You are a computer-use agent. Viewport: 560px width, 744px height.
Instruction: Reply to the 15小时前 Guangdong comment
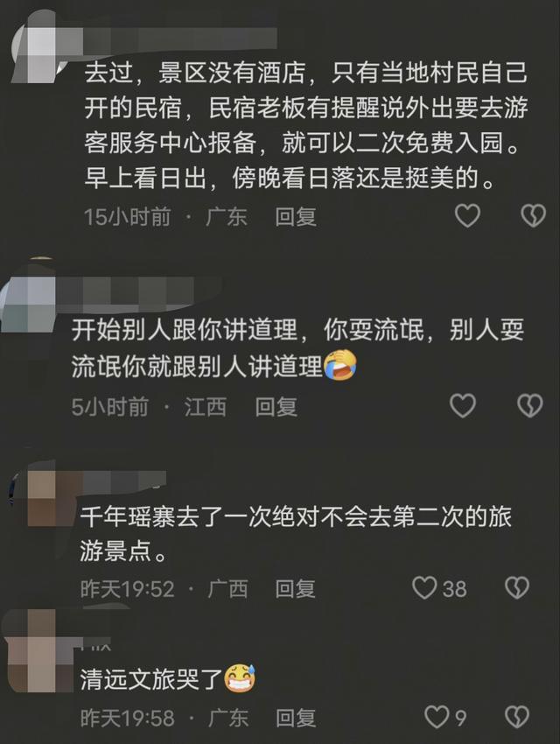[x=296, y=217]
